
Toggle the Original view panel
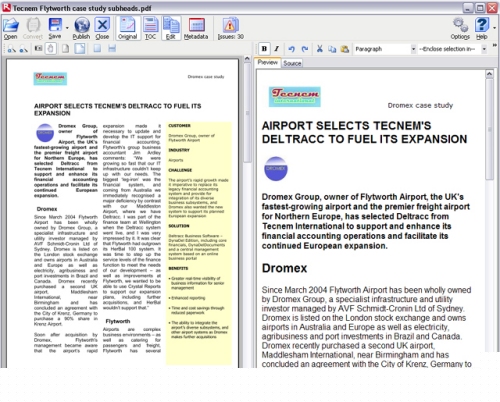[x=127, y=28]
